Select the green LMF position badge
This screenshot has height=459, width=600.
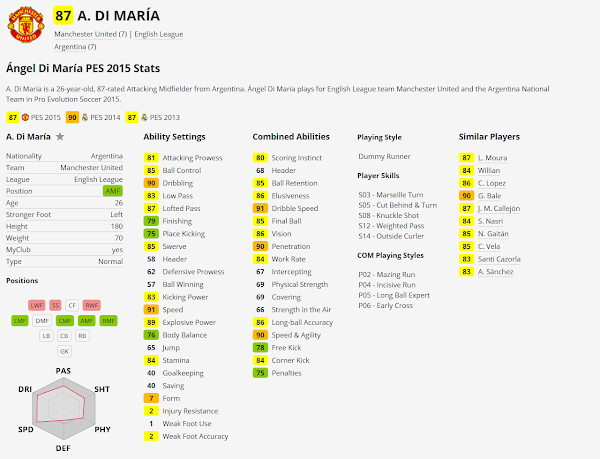point(20,320)
